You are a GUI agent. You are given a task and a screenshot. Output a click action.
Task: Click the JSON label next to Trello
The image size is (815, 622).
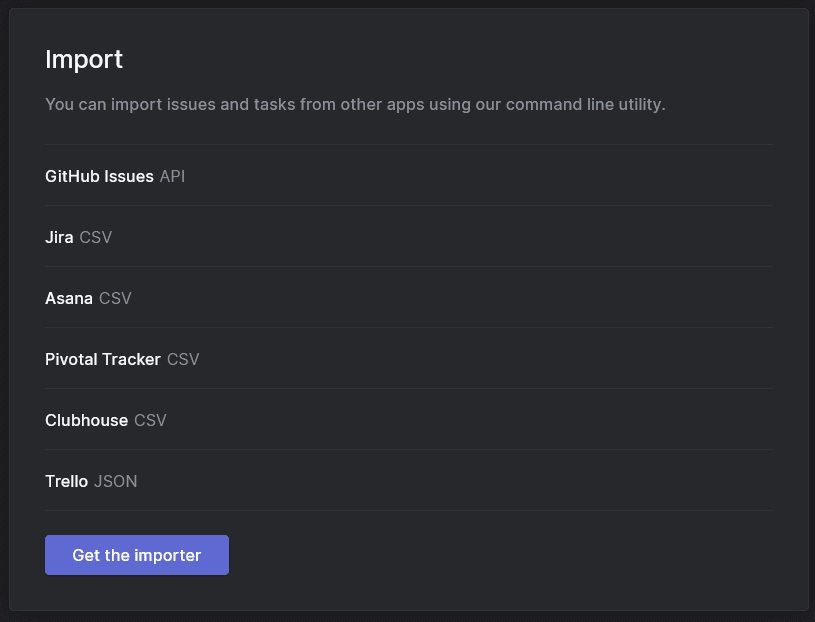tap(115, 481)
